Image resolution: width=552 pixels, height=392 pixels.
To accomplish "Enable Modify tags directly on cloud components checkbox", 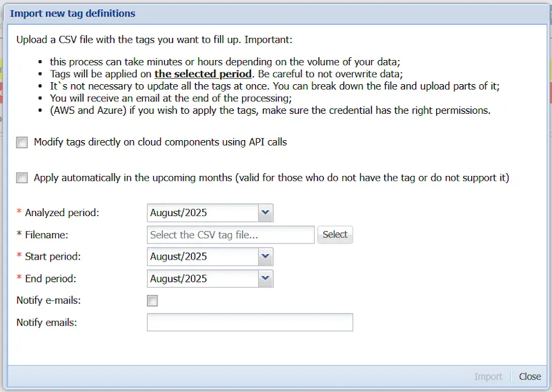I will [x=22, y=142].
